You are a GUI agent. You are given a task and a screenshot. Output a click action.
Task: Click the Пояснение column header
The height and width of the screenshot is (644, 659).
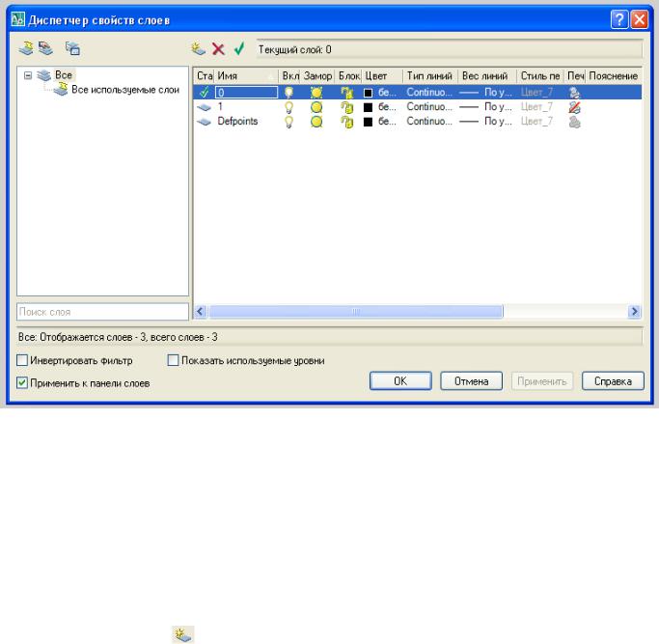[x=614, y=76]
